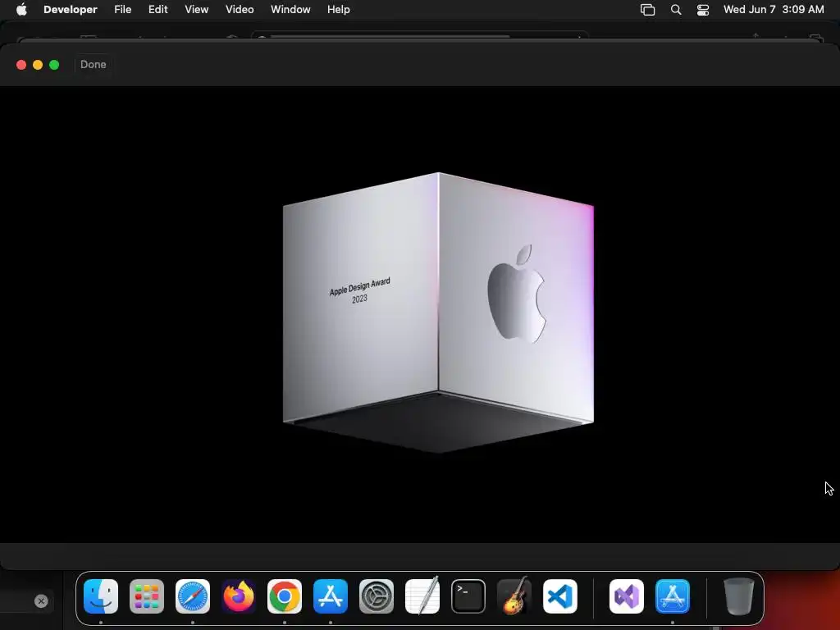840x630 pixels.
Task: Open Visual Studio purple icon in Dock
Action: pos(627,596)
